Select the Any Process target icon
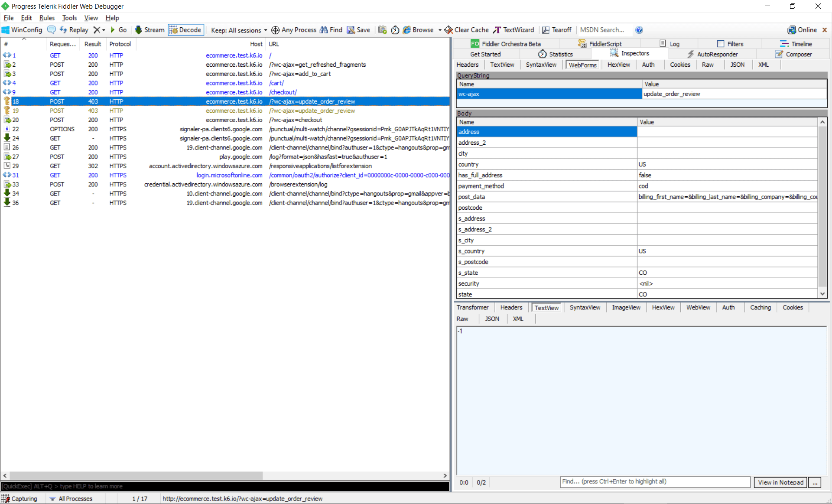The width and height of the screenshot is (832, 504). click(294, 29)
